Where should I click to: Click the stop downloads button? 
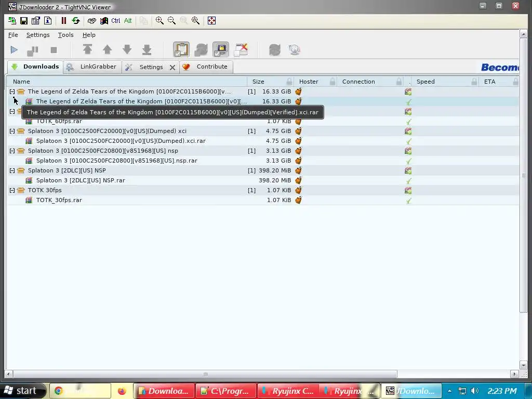pos(54,50)
